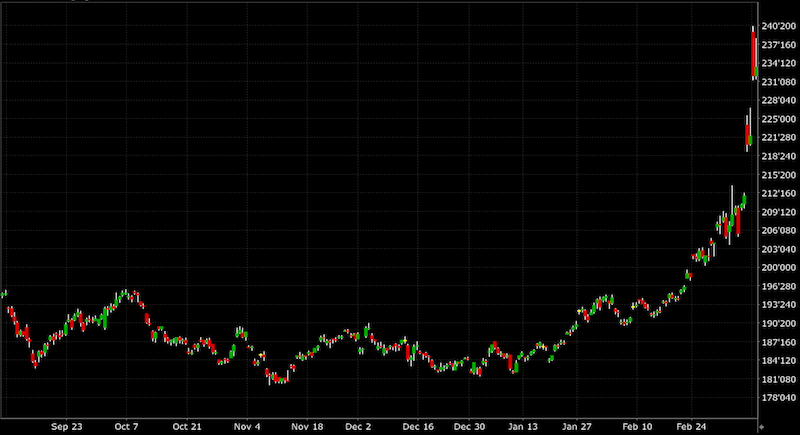Click the 181'080 price axis label
The width and height of the screenshot is (800, 435).
pos(779,379)
